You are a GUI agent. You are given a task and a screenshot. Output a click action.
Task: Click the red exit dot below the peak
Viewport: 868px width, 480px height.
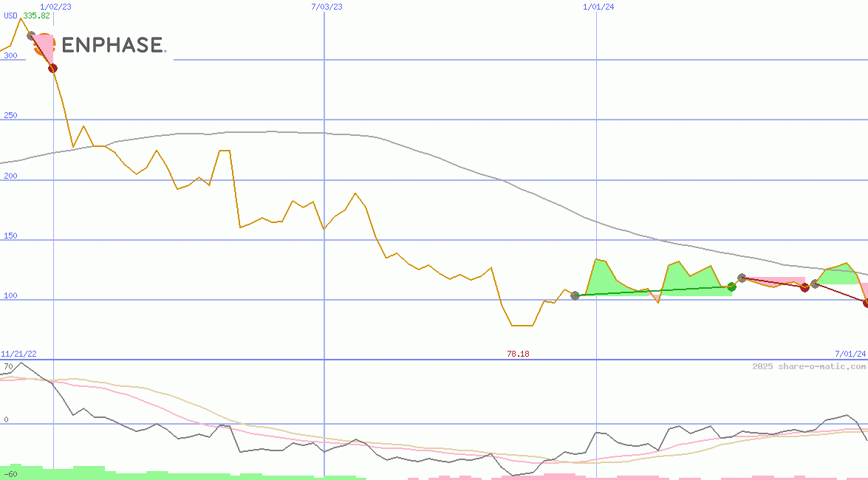click(x=52, y=67)
